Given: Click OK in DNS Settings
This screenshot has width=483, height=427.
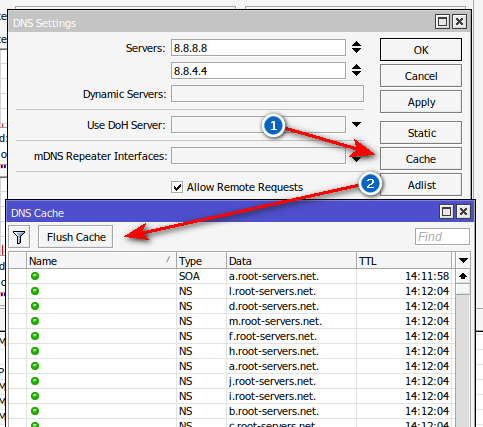Looking at the screenshot, I should tap(421, 50).
